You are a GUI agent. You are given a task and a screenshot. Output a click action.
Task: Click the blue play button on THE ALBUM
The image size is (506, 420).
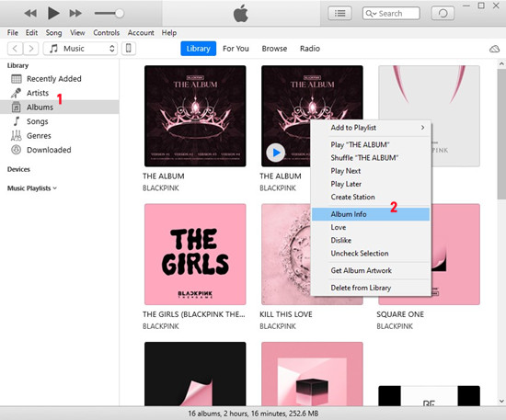pyautogui.click(x=276, y=153)
